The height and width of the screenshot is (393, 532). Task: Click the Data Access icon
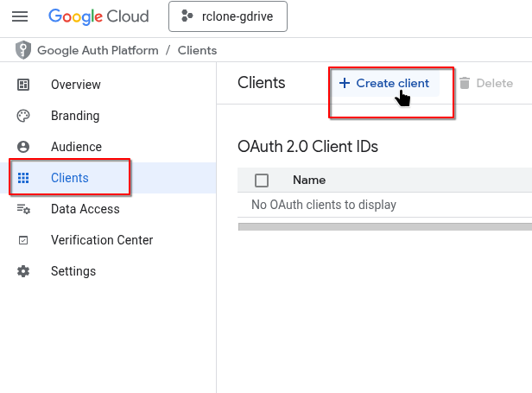coord(23,209)
